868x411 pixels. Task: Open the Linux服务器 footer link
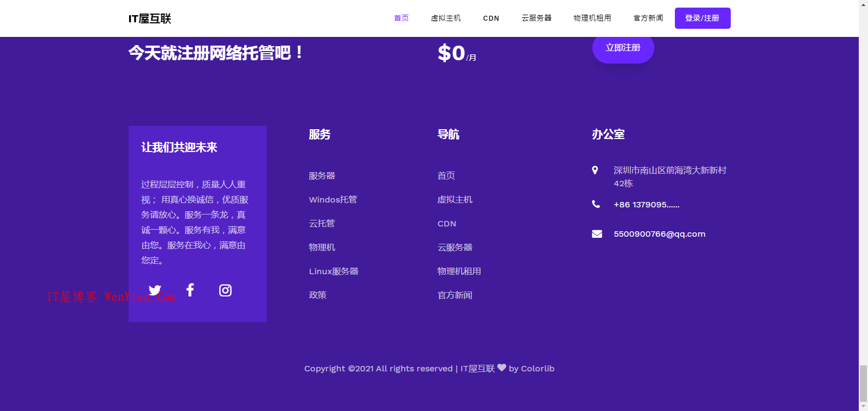[x=334, y=271]
